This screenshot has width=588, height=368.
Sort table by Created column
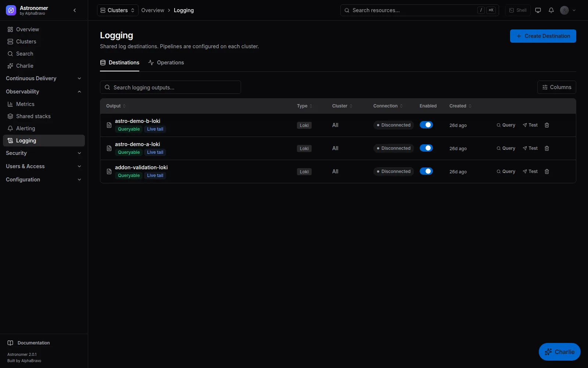[460, 106]
